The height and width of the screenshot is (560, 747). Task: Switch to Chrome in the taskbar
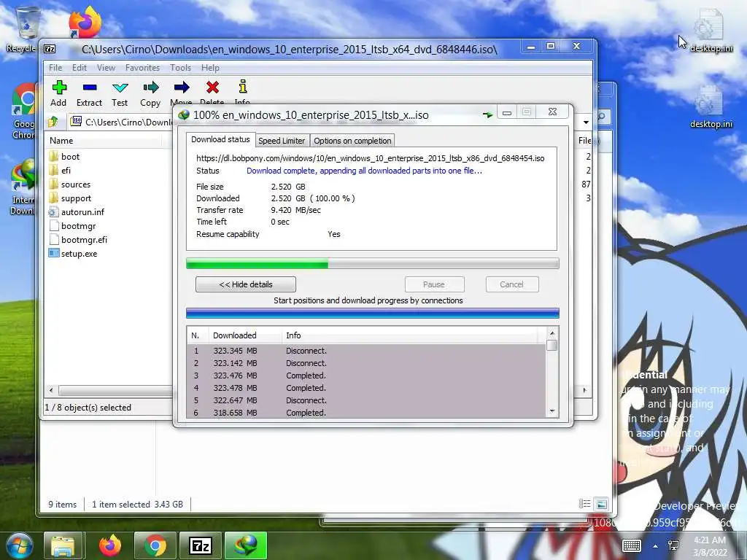click(155, 545)
